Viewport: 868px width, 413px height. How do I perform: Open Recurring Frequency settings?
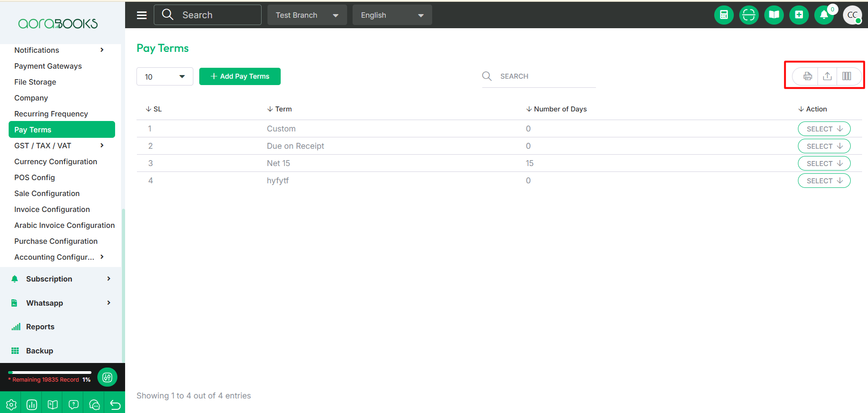point(51,114)
